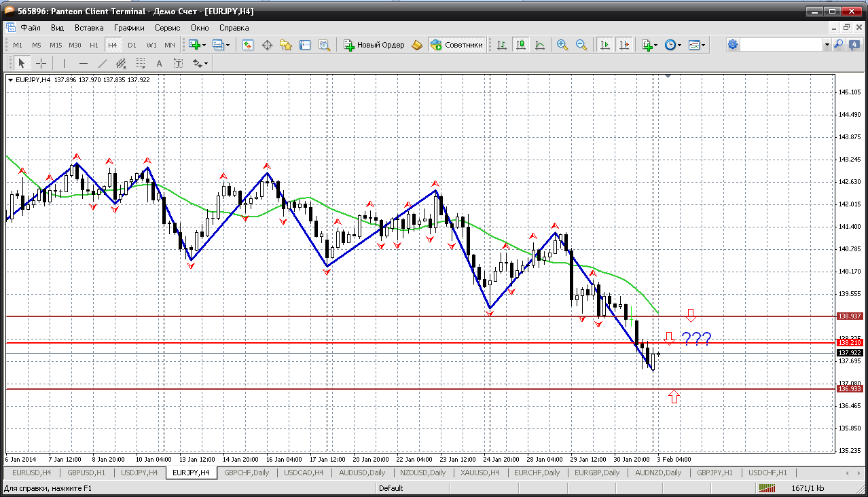The image size is (868, 497).
Task: Expand the search field dropdown arrow
Action: [827, 44]
